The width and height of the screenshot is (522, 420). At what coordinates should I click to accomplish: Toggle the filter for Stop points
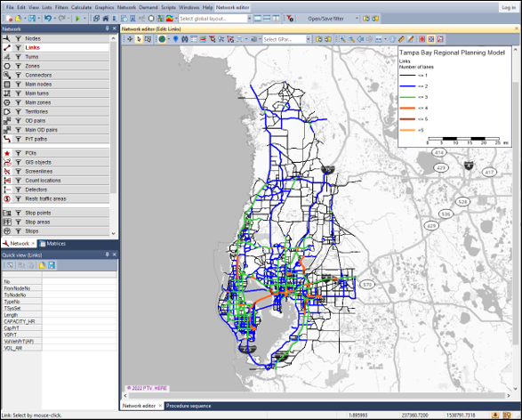(19, 213)
